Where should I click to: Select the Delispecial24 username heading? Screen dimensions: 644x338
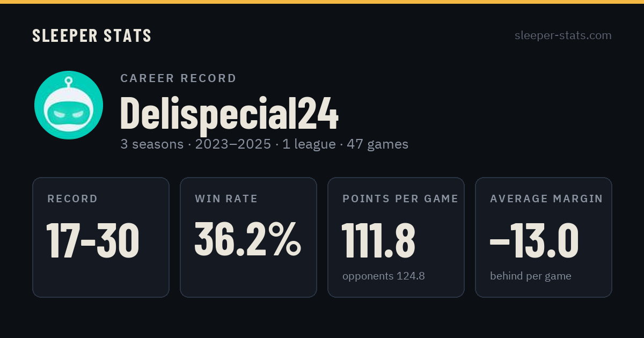coord(229,113)
